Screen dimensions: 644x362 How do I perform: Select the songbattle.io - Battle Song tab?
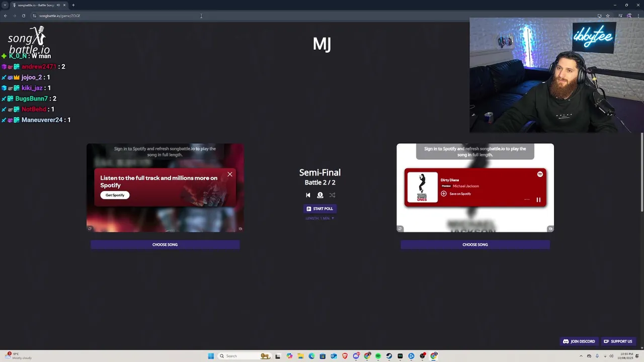coord(39,5)
